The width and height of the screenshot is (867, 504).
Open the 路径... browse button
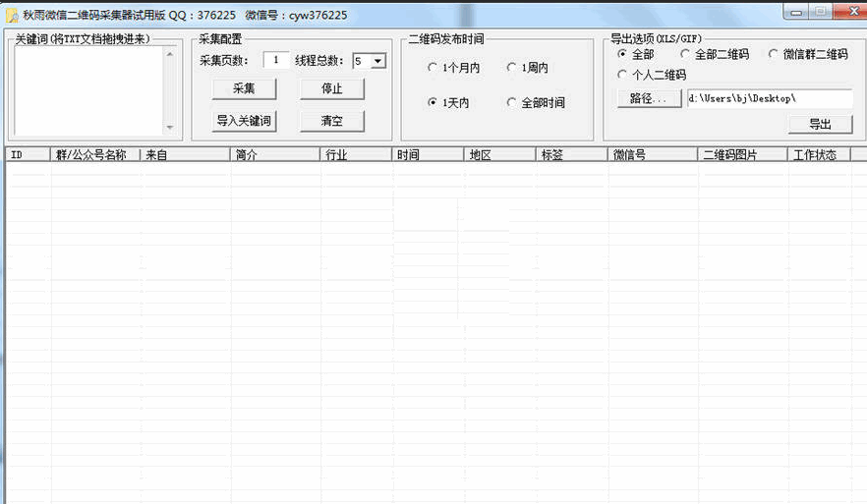coord(649,98)
